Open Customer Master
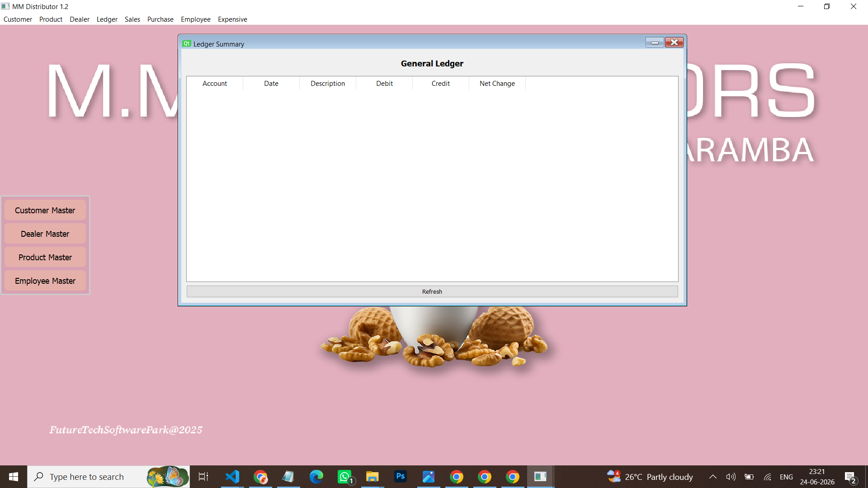 coord(45,211)
